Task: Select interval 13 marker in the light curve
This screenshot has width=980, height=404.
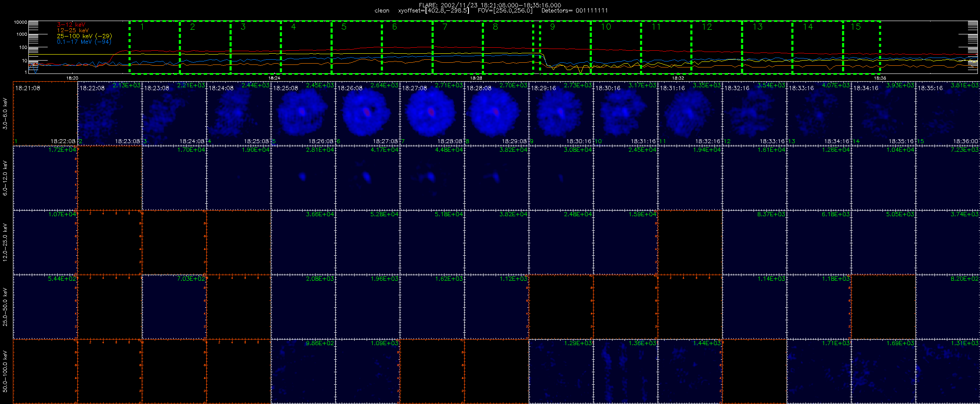Action: coord(757,27)
